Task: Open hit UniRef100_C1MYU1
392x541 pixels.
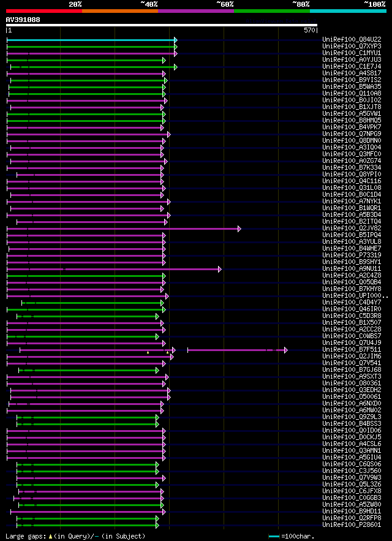Action: [x=352, y=53]
